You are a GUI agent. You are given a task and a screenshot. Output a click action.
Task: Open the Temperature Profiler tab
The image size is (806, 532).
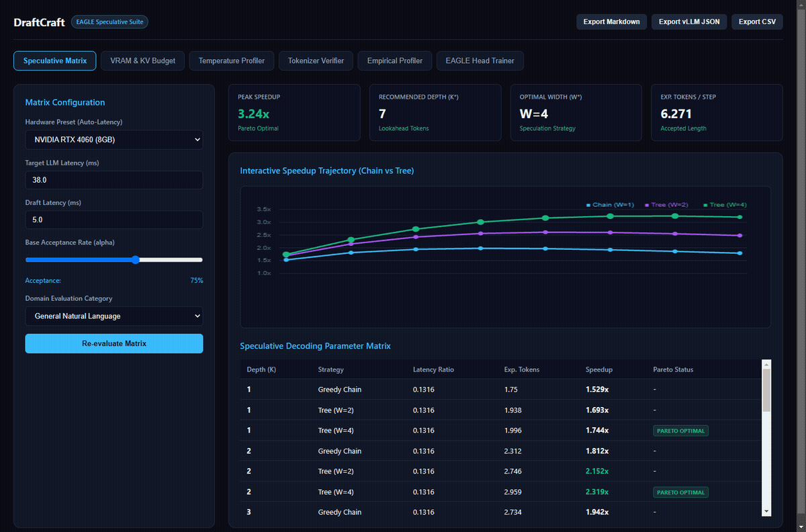point(232,60)
